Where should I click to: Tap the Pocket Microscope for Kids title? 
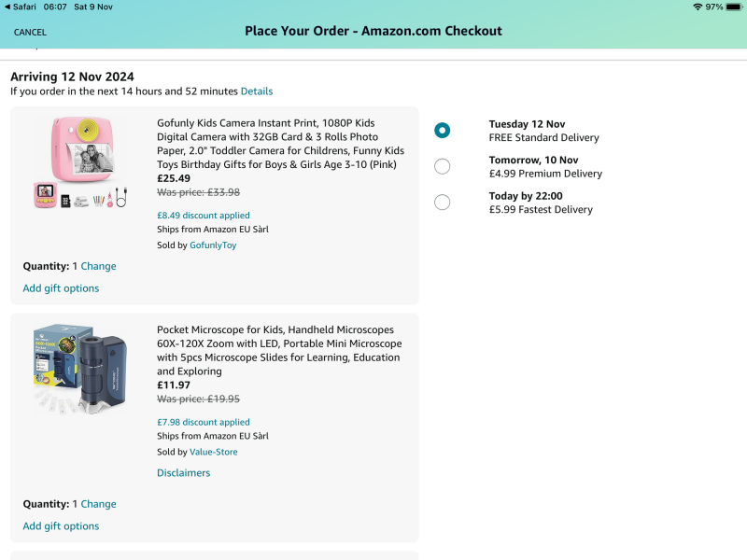[278, 350]
